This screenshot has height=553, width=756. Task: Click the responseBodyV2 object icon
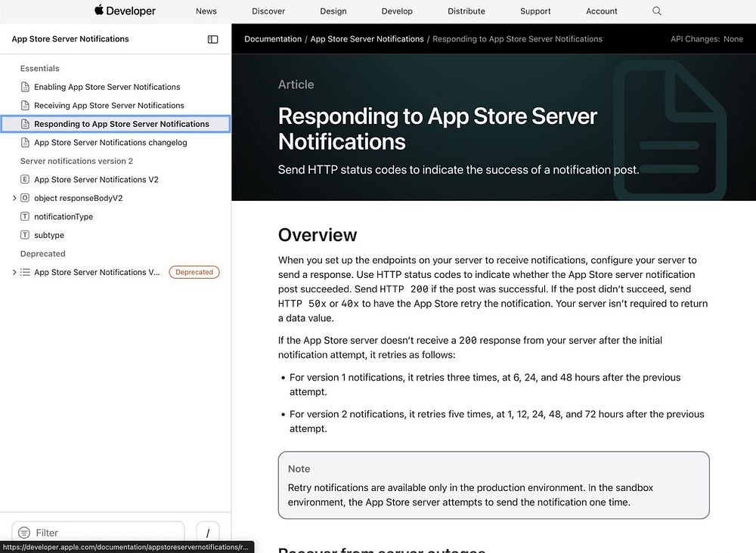[25, 198]
